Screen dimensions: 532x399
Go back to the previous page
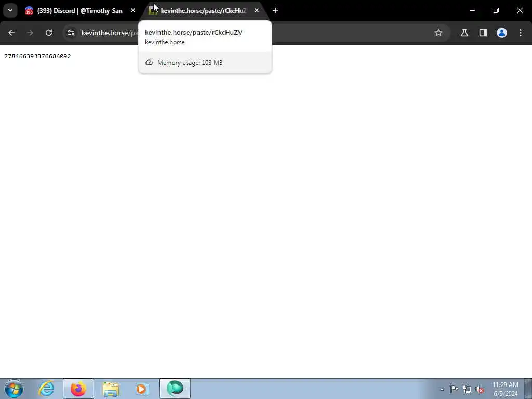11,33
